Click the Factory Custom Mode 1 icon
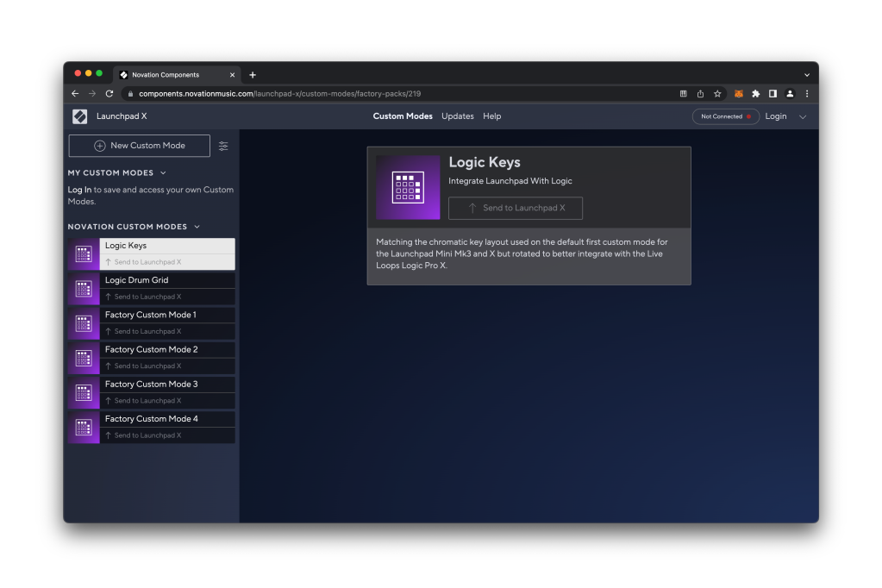Screen dimensions: 882x588 (x=84, y=323)
